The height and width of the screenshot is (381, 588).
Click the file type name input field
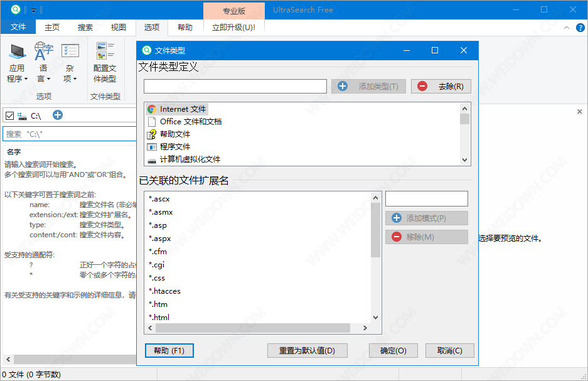(x=235, y=86)
